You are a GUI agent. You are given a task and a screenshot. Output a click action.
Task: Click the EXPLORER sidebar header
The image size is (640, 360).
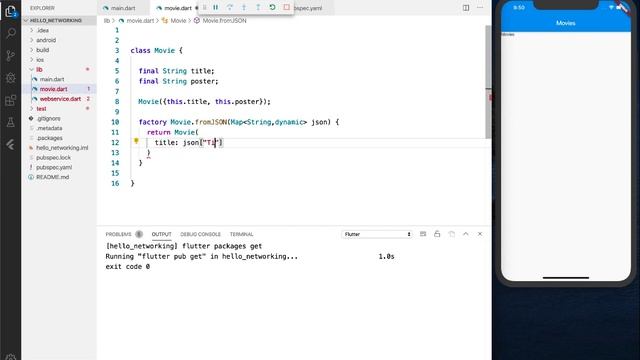(x=42, y=8)
